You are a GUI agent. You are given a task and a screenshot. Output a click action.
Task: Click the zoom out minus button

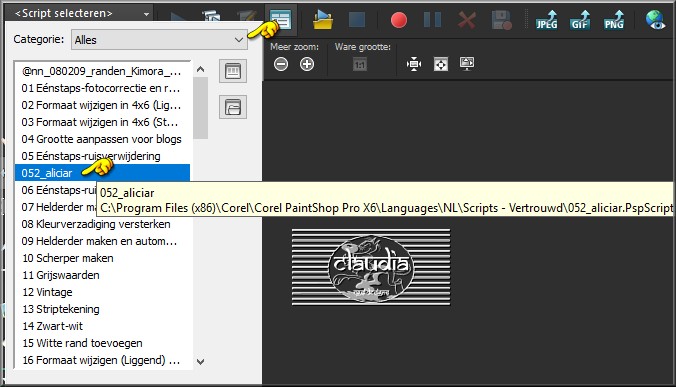[x=281, y=64]
